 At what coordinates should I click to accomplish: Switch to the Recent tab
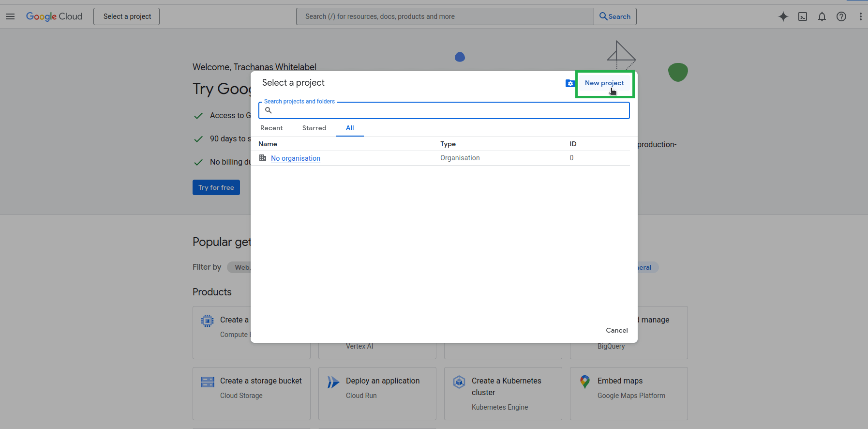pyautogui.click(x=271, y=128)
